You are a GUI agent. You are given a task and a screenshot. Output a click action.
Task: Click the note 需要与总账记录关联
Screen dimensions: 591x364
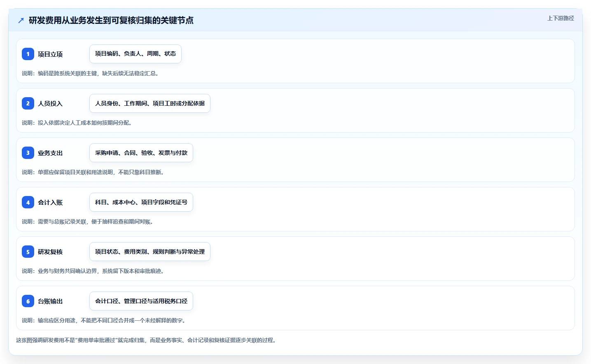coord(87,222)
